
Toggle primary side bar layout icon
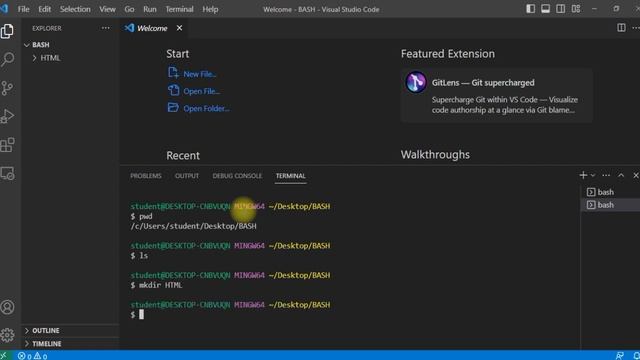coord(530,9)
